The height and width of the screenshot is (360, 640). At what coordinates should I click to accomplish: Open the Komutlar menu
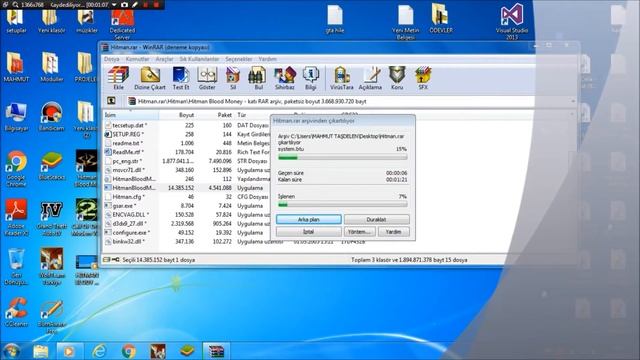coord(138,59)
